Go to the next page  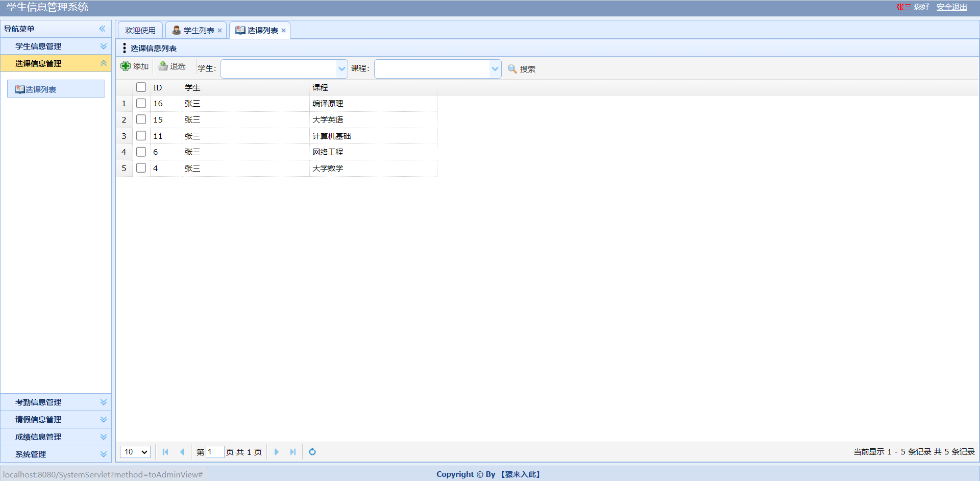pyautogui.click(x=277, y=452)
